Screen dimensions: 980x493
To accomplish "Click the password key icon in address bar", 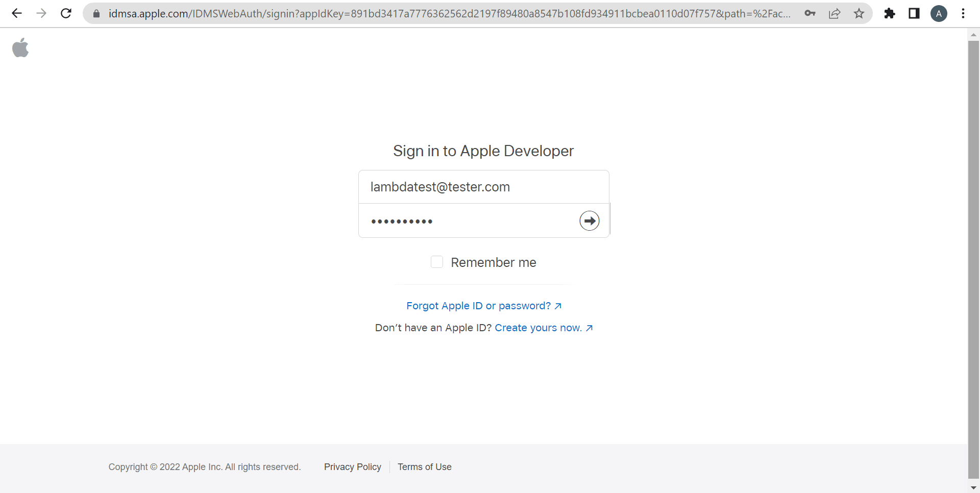I will (810, 14).
